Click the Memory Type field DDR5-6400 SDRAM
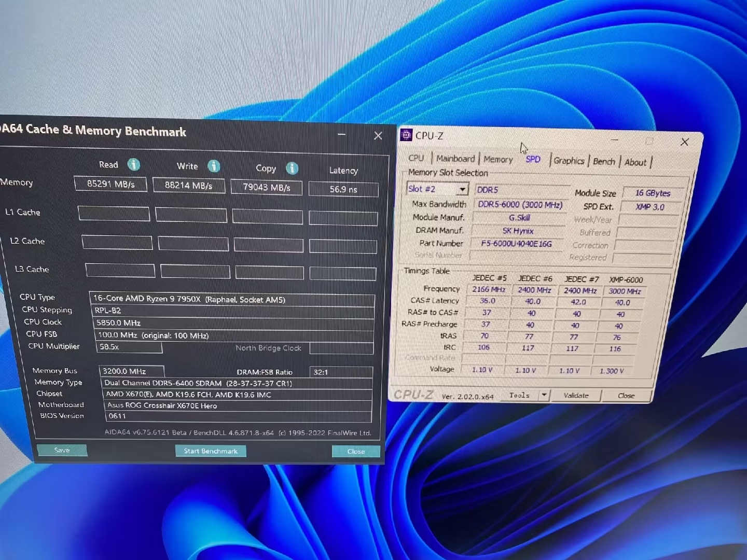Viewport: 747px width, 560px height. pyautogui.click(x=237, y=383)
